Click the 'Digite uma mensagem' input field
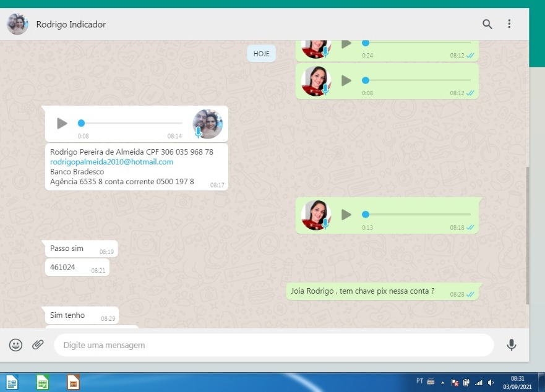 [272, 345]
